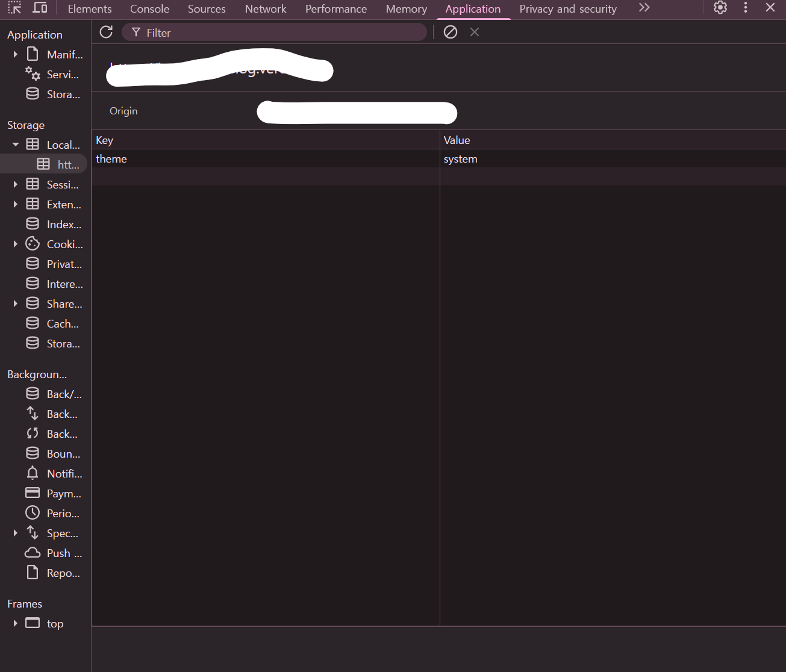The width and height of the screenshot is (786, 672).
Task: Open Interest groups database icon
Action: pos(33,283)
